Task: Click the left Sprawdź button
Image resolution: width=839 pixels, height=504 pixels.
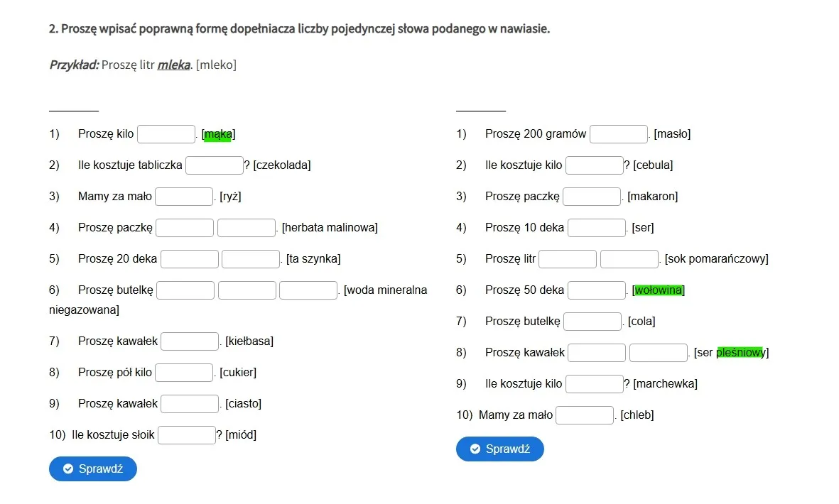Action: point(93,469)
